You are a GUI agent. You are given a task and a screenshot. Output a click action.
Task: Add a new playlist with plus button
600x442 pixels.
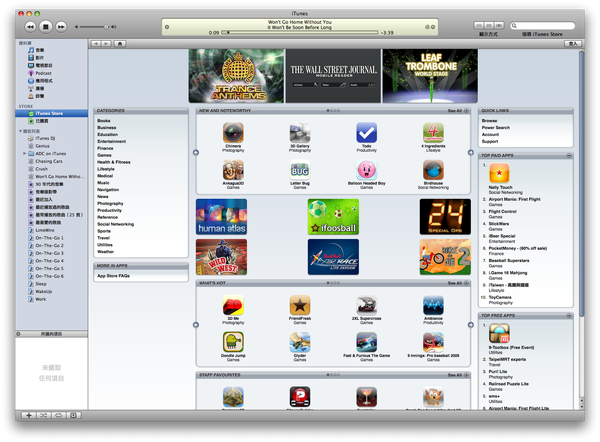pos(28,415)
